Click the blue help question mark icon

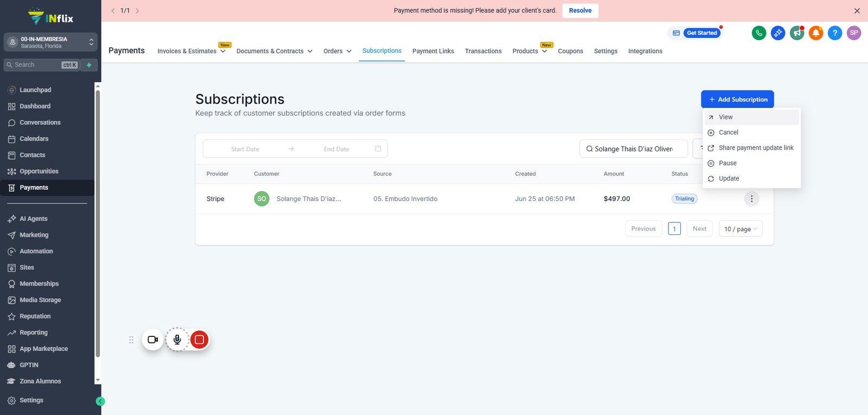coord(835,33)
